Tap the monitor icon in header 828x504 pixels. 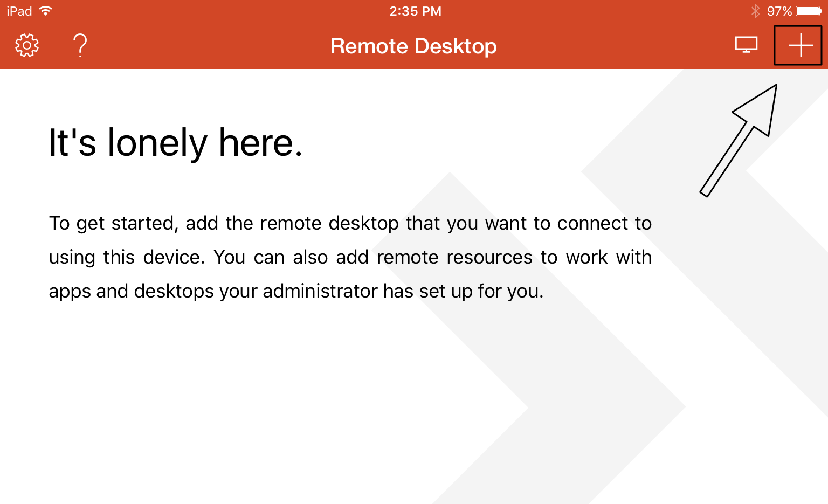[746, 45]
